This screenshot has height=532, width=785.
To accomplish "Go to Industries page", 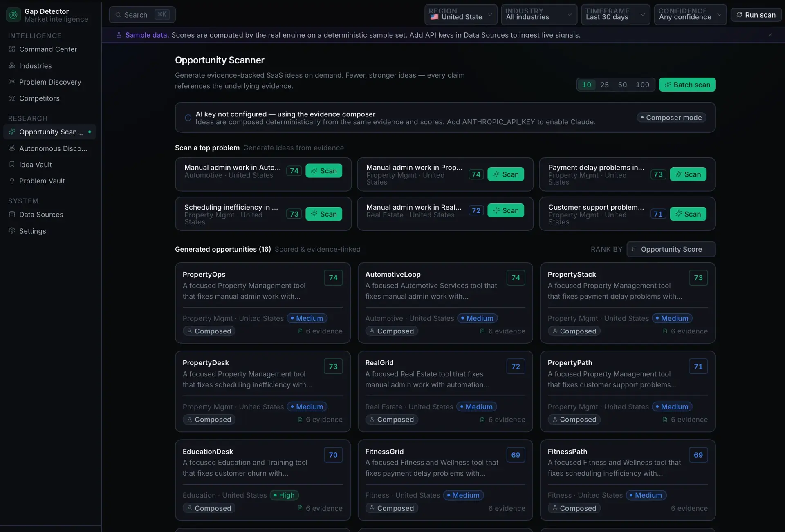I will [49, 65].
